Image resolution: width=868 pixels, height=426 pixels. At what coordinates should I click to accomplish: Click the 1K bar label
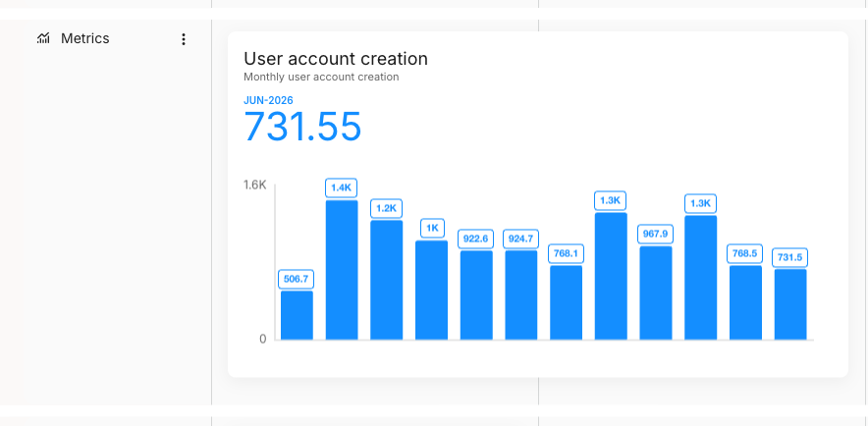pyautogui.click(x=432, y=228)
